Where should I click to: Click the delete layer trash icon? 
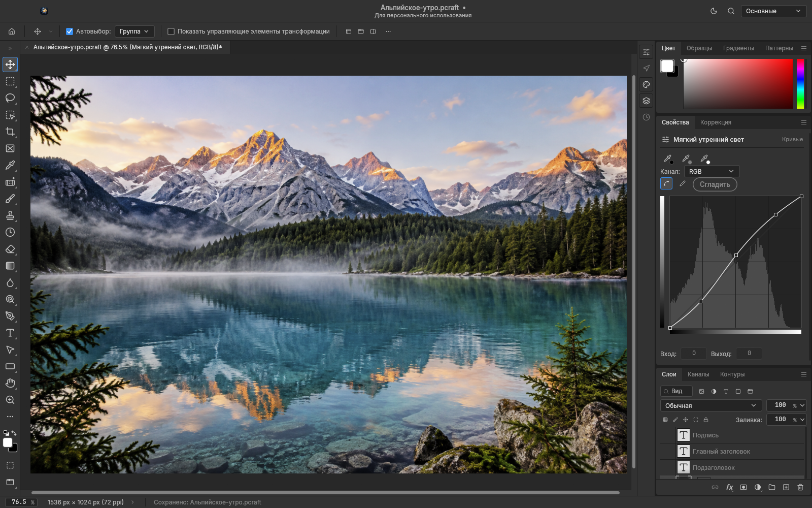pos(800,487)
